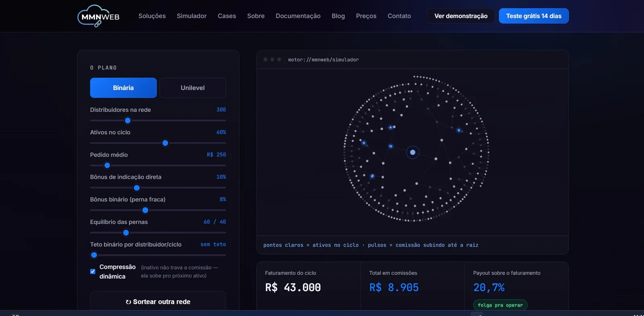Open the Documentação nav link

(x=298, y=16)
